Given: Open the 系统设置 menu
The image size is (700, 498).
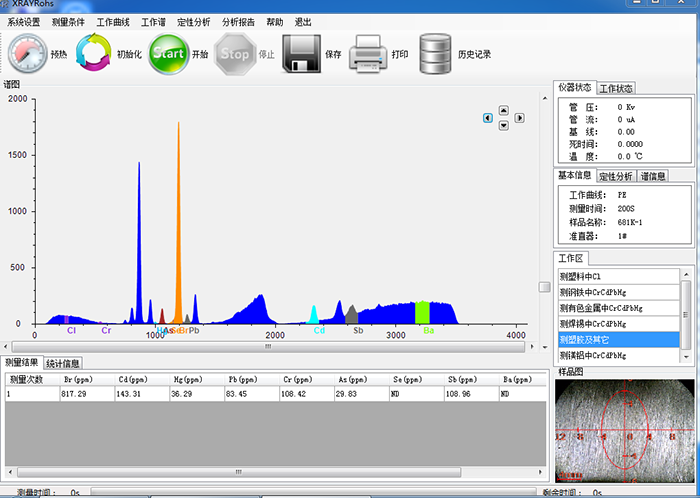Looking at the screenshot, I should 24,22.
